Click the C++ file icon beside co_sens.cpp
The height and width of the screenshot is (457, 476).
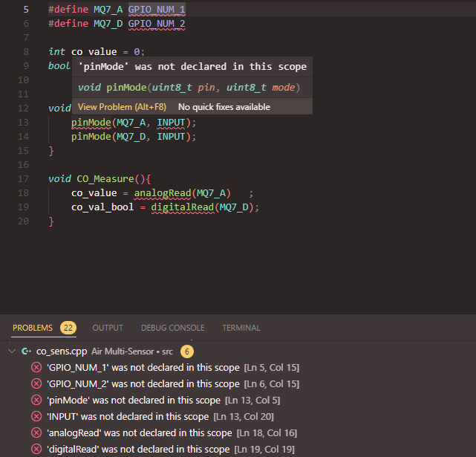pyautogui.click(x=27, y=351)
